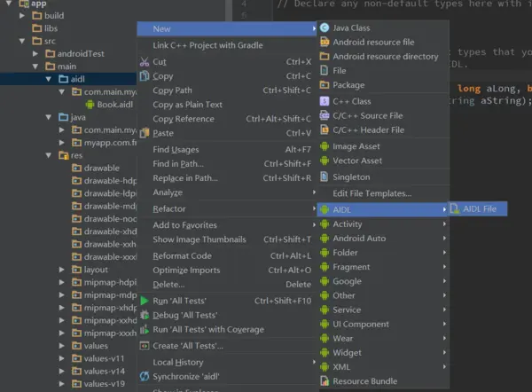
Task: Expand the build folder node
Action: (22, 16)
